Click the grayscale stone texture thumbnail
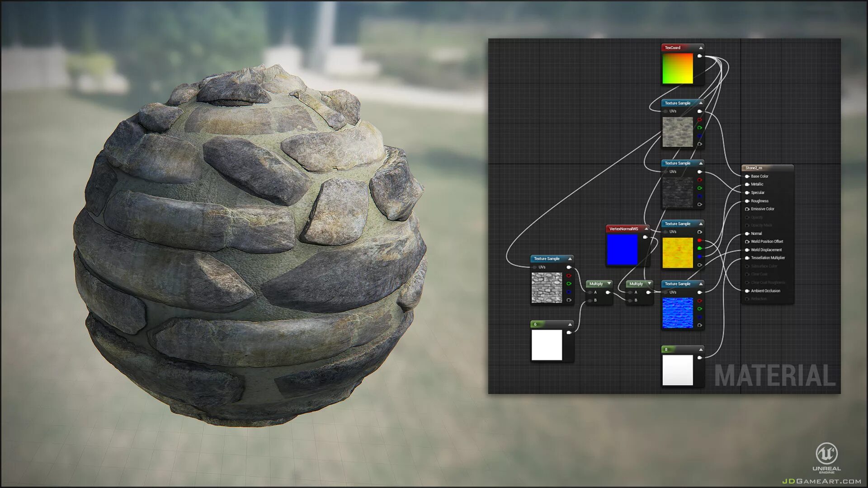The height and width of the screenshot is (488, 868). (547, 288)
